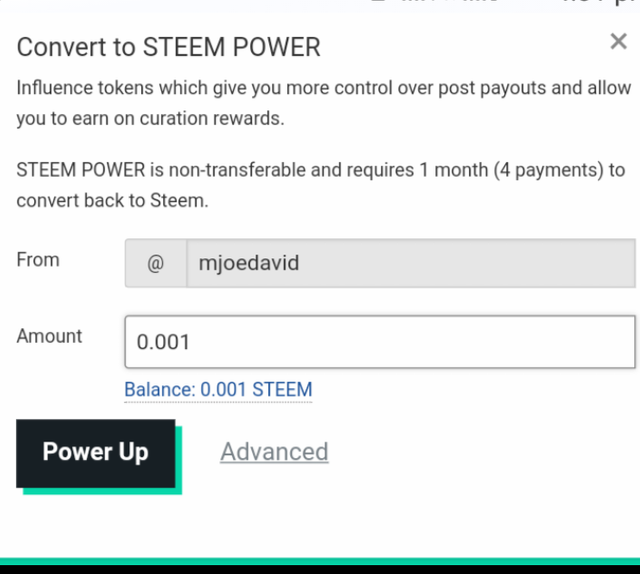Click the Power Up button
Screen dimensions: 640x574
[x=96, y=452]
